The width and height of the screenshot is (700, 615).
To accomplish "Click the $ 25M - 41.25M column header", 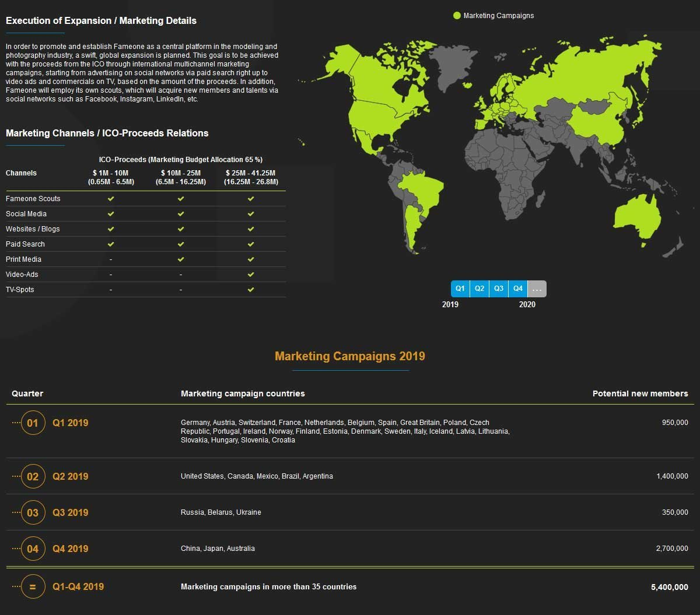I will (251, 177).
